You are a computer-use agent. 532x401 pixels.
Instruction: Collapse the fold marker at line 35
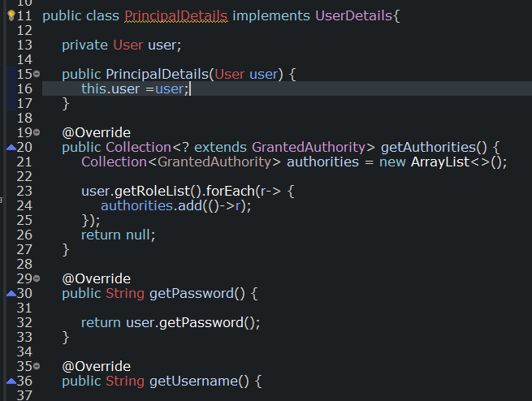[x=37, y=366]
